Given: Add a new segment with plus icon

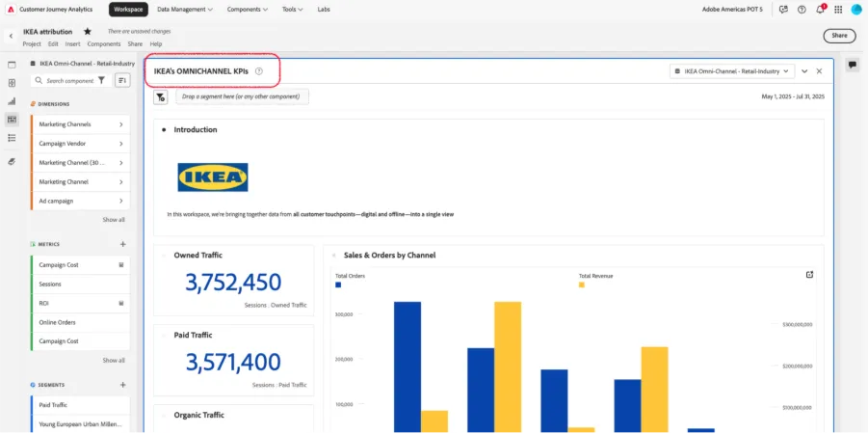Looking at the screenshot, I should 123,385.
